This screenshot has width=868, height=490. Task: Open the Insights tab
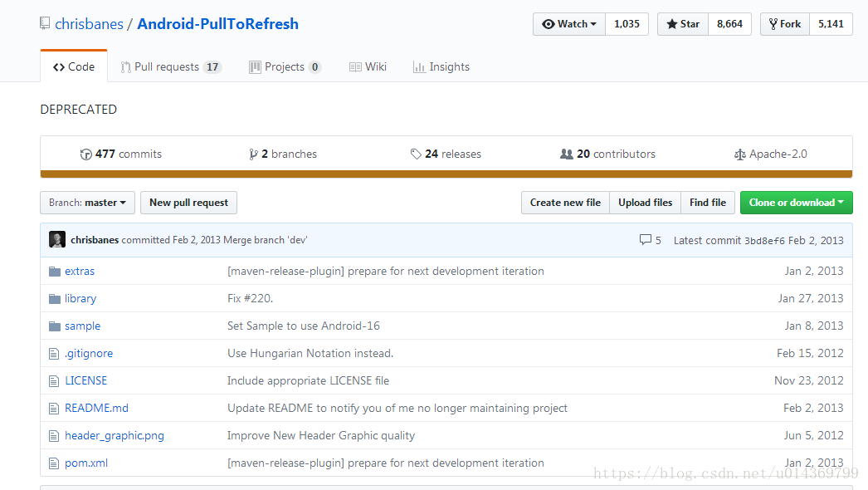pyautogui.click(x=441, y=66)
